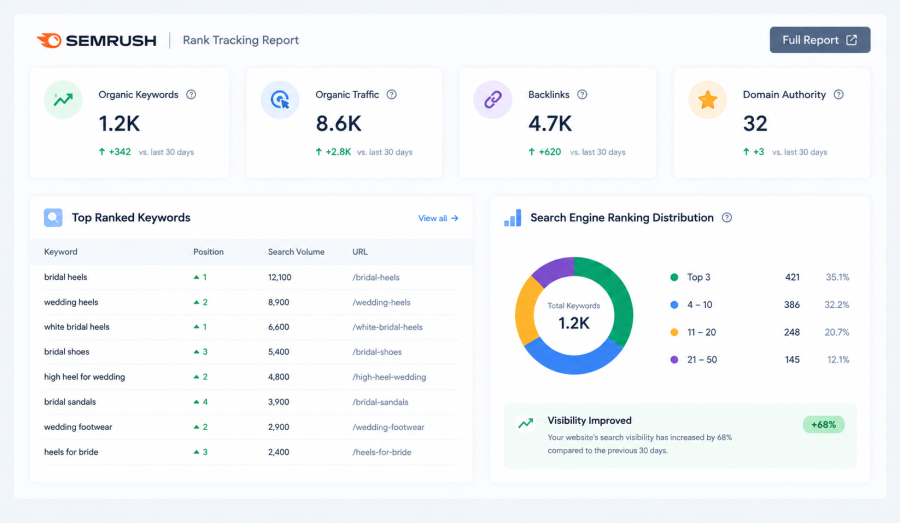
Task: Click the Organic Keywords trend arrow icon
Action: [63, 100]
